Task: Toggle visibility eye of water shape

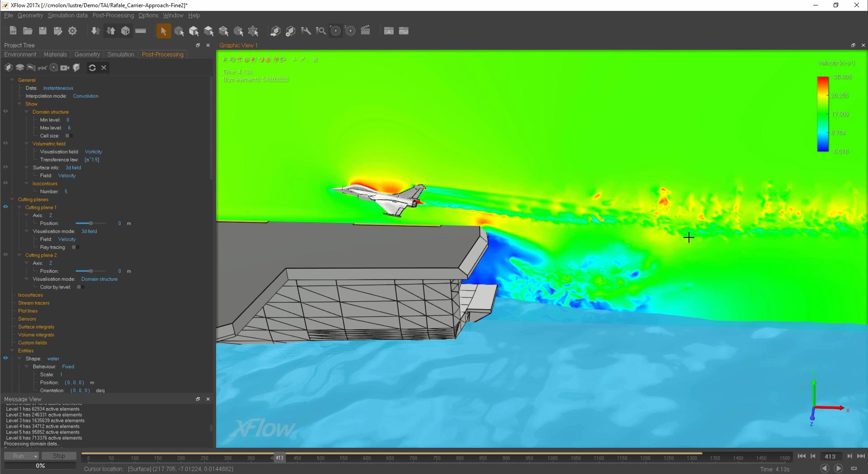Action: tap(6, 358)
